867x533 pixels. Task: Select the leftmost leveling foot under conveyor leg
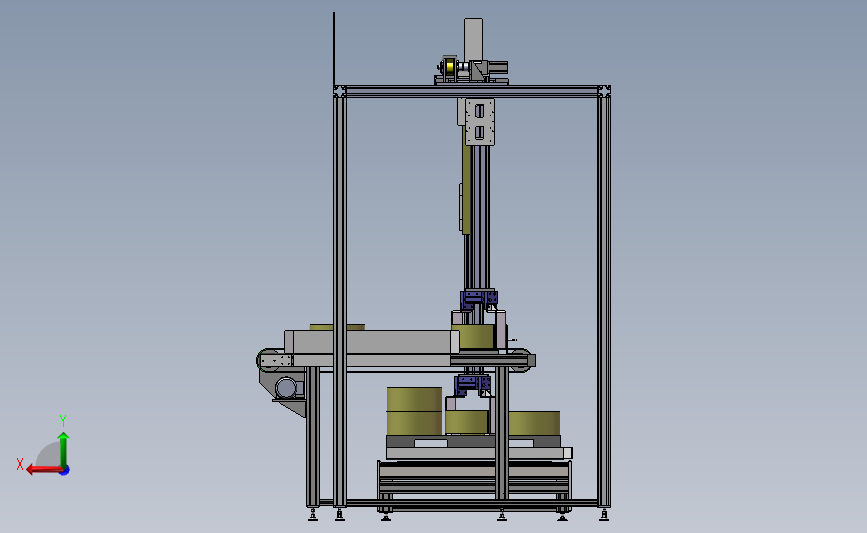[313, 515]
